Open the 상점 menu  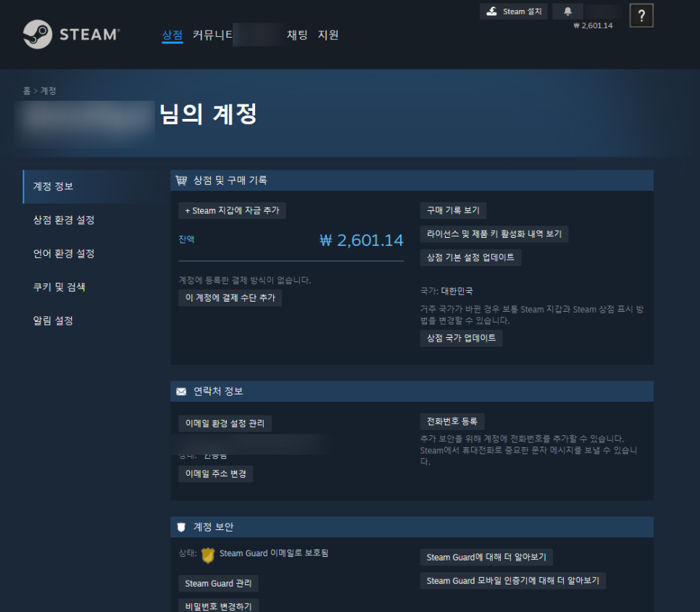tap(172, 35)
